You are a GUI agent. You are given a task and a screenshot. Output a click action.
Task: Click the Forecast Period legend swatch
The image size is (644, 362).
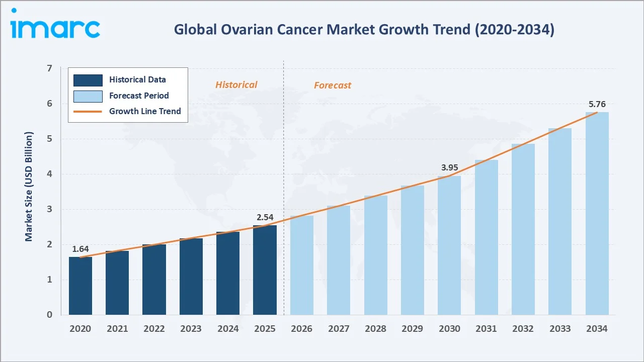pos(88,96)
